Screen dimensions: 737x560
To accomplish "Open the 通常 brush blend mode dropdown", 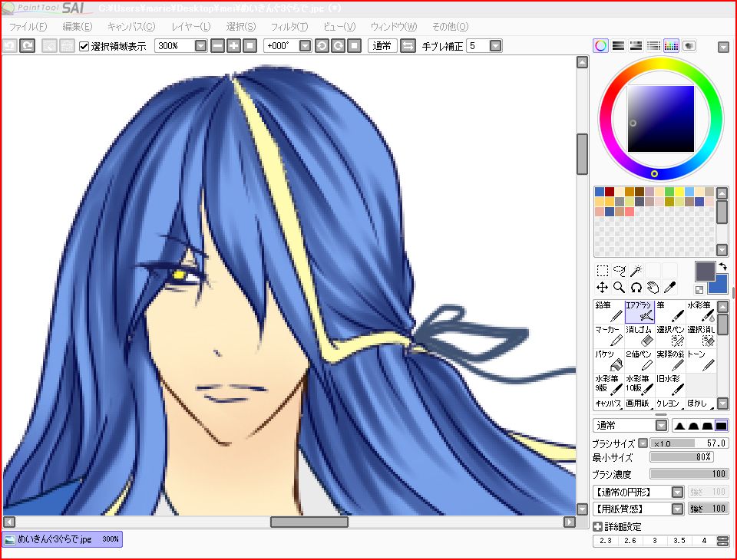I will pyautogui.click(x=661, y=426).
